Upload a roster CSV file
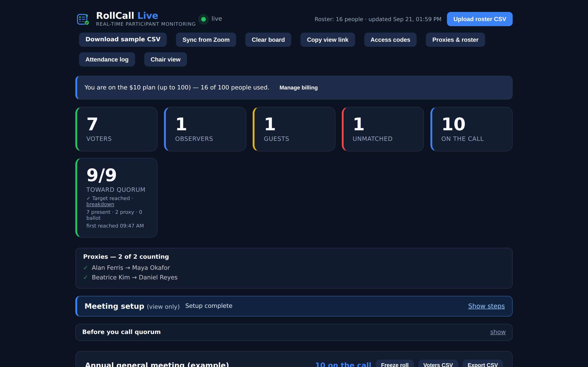588x367 pixels. pos(479,19)
